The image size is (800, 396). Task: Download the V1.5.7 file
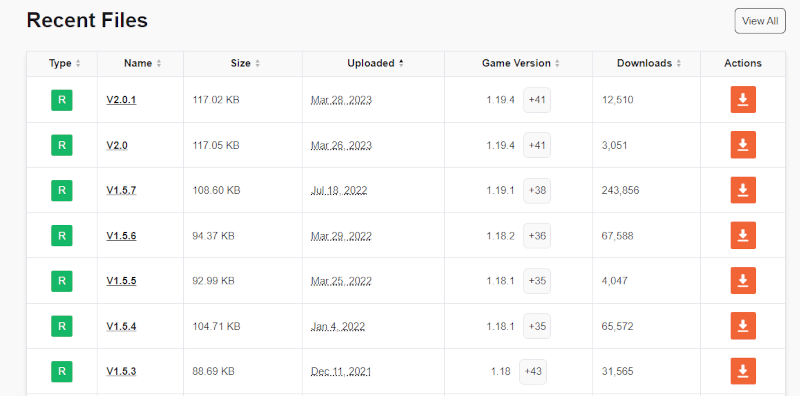pos(743,190)
